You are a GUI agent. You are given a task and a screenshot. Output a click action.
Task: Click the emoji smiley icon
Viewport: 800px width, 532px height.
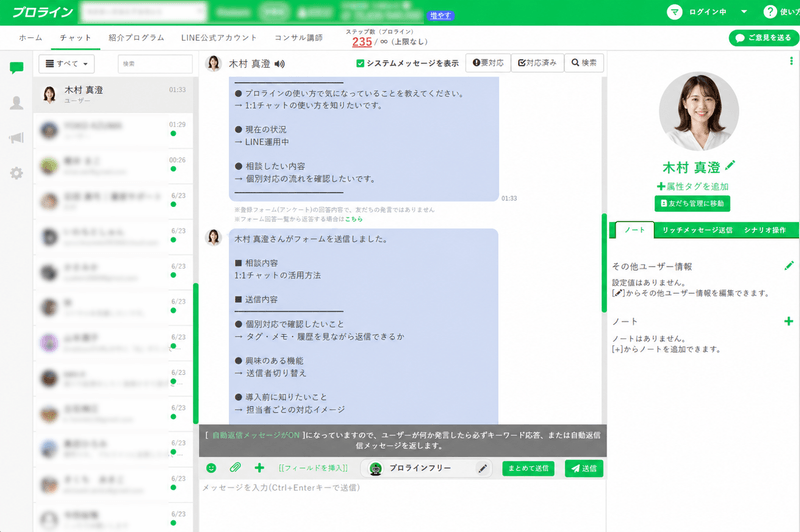point(211,468)
